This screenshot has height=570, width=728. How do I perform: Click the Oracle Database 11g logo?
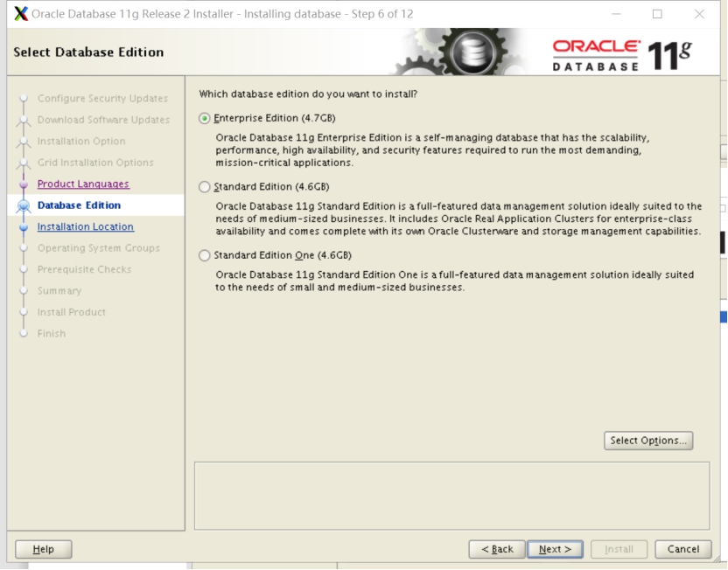[622, 55]
